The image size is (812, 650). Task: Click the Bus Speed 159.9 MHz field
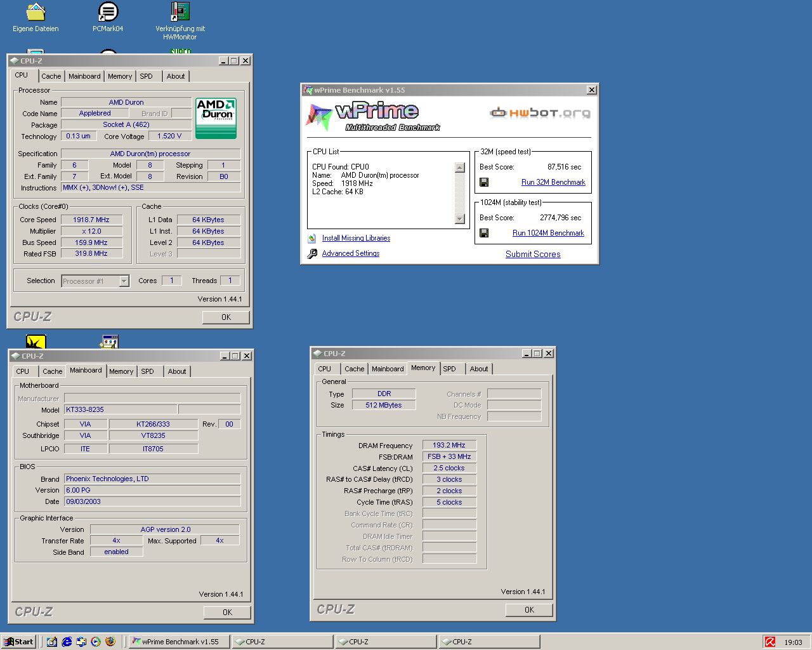[x=91, y=242]
